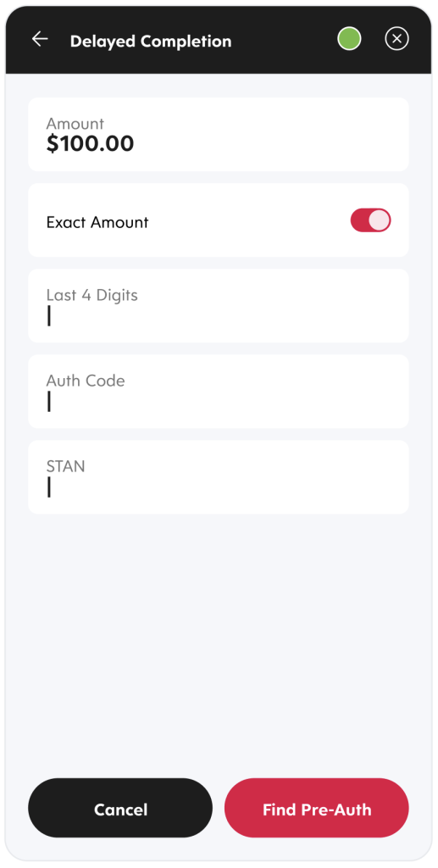Focus the Last 4 Digits input field
Screen dimensions: 438x868
click(219, 306)
